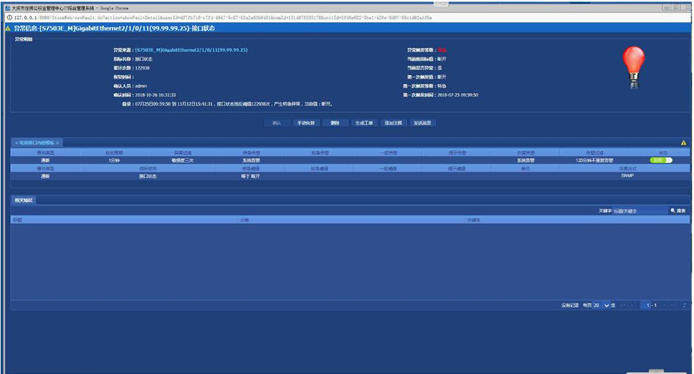This screenshot has width=694, height=374.
Task: Click the 生成工单 button
Action: point(364,123)
